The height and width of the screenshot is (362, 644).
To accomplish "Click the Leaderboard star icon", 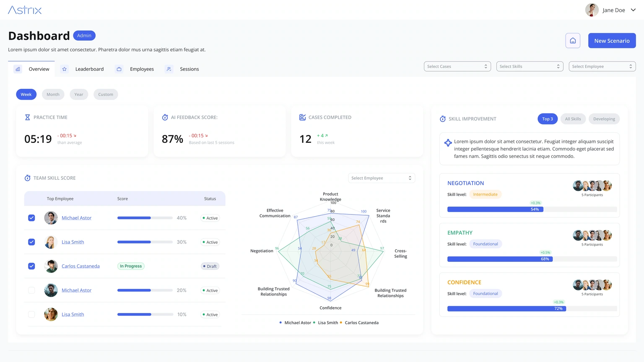I will coord(64,69).
